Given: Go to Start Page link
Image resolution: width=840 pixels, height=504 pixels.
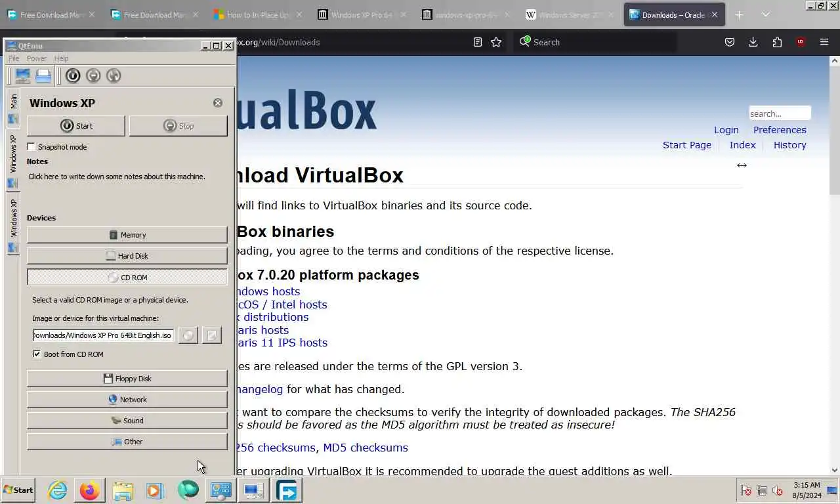Looking at the screenshot, I should click(x=687, y=145).
